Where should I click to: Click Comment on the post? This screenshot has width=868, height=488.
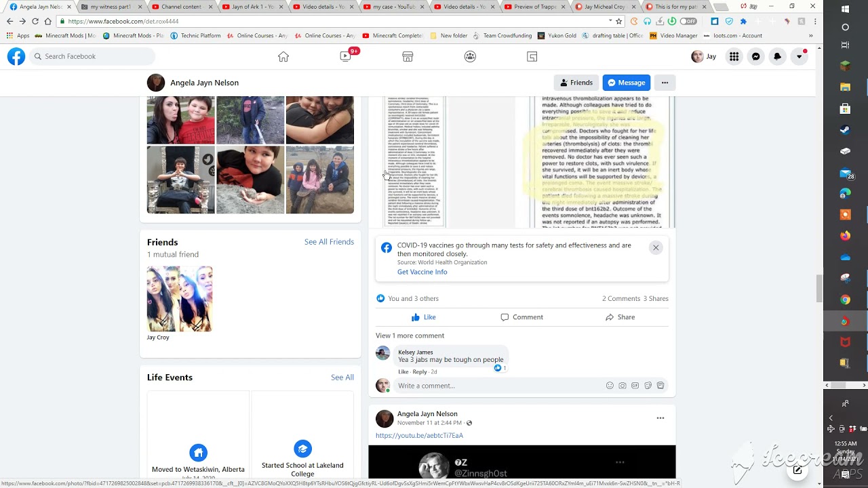pos(521,317)
